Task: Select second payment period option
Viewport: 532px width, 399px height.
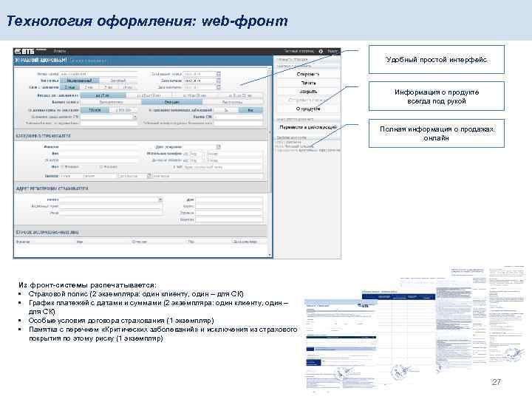Action: (149, 95)
